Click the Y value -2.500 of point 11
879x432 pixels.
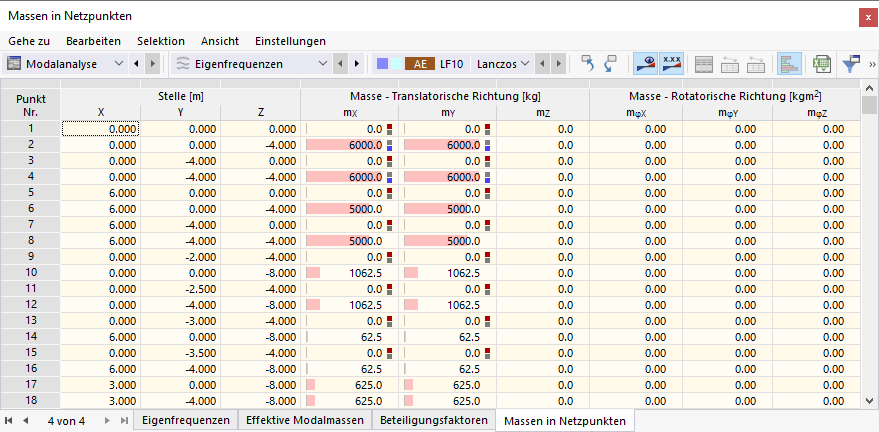click(x=181, y=290)
